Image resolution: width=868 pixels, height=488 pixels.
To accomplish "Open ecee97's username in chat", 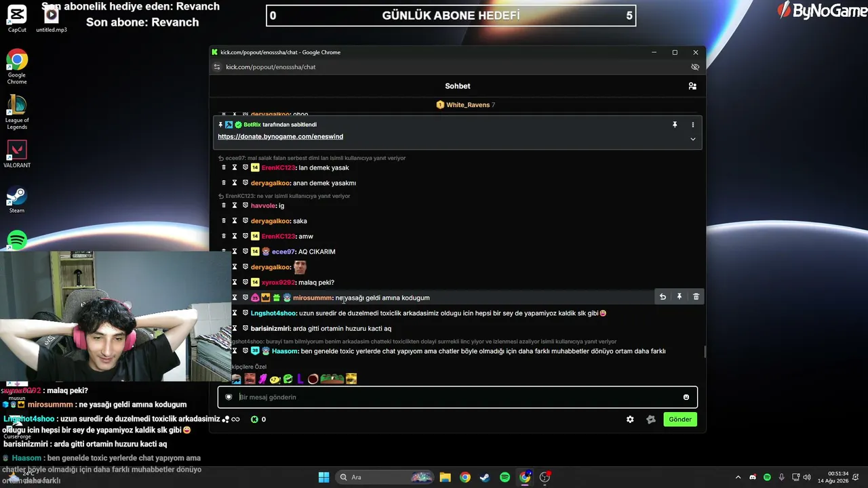I will 283,251.
